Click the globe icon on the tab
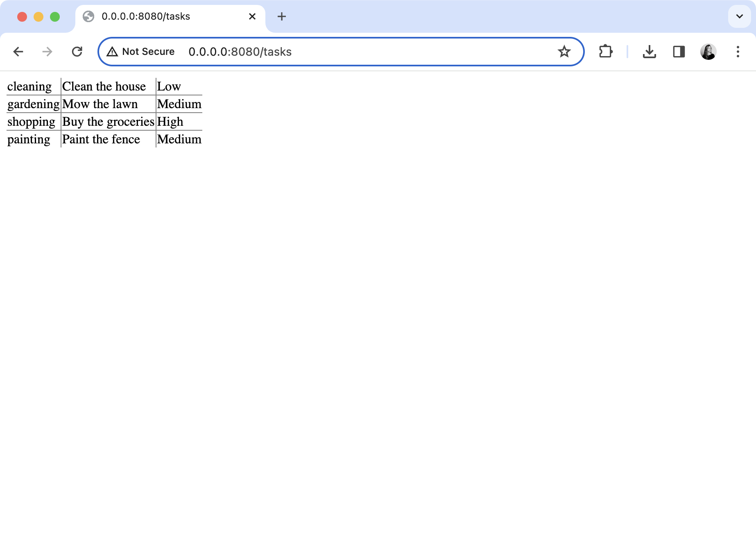This screenshot has width=756, height=544. tap(89, 16)
